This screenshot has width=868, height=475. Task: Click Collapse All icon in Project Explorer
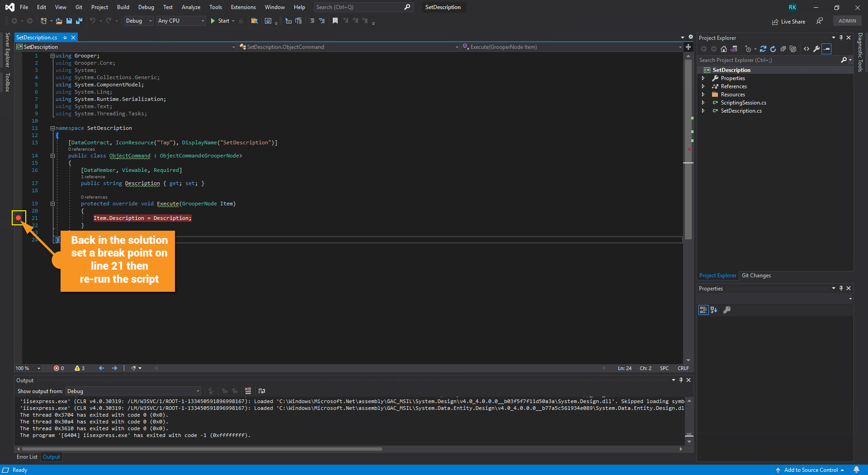tap(783, 49)
